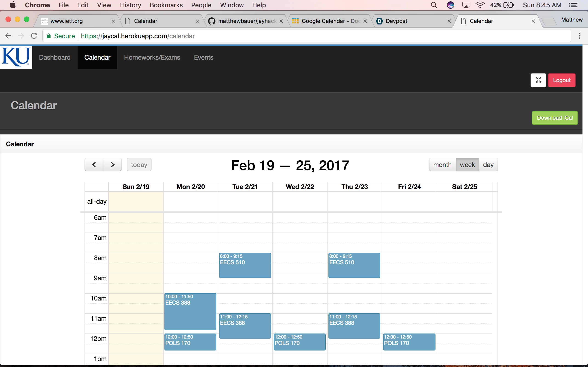Image resolution: width=588 pixels, height=367 pixels.
Task: Open Spotlight search in menu bar
Action: [x=434, y=5]
